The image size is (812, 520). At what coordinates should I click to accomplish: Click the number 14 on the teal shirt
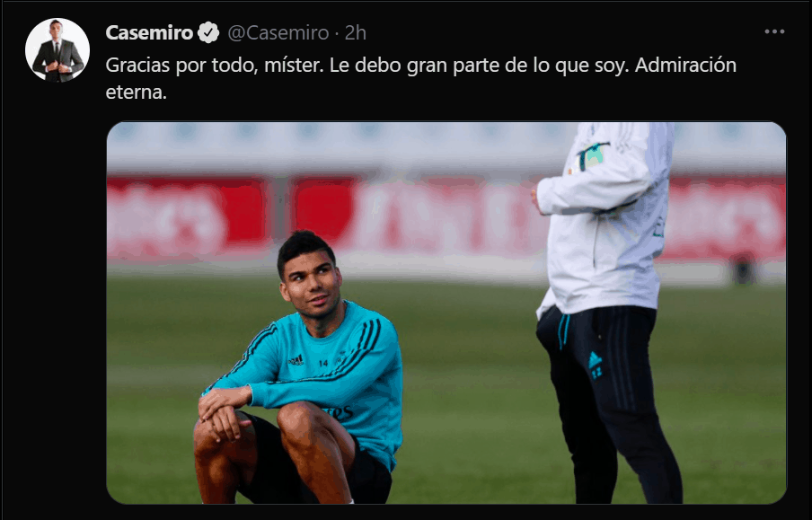coord(323,363)
